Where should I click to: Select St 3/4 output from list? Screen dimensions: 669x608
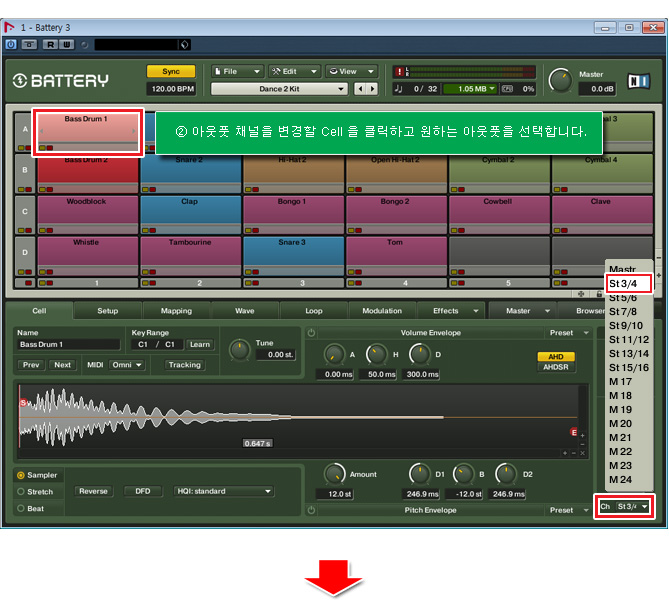tap(628, 284)
